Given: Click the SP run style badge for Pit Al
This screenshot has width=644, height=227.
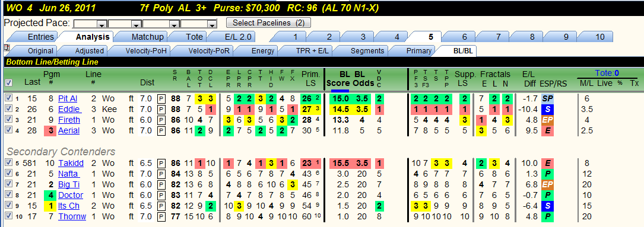Looking at the screenshot, I should pos(546,98).
